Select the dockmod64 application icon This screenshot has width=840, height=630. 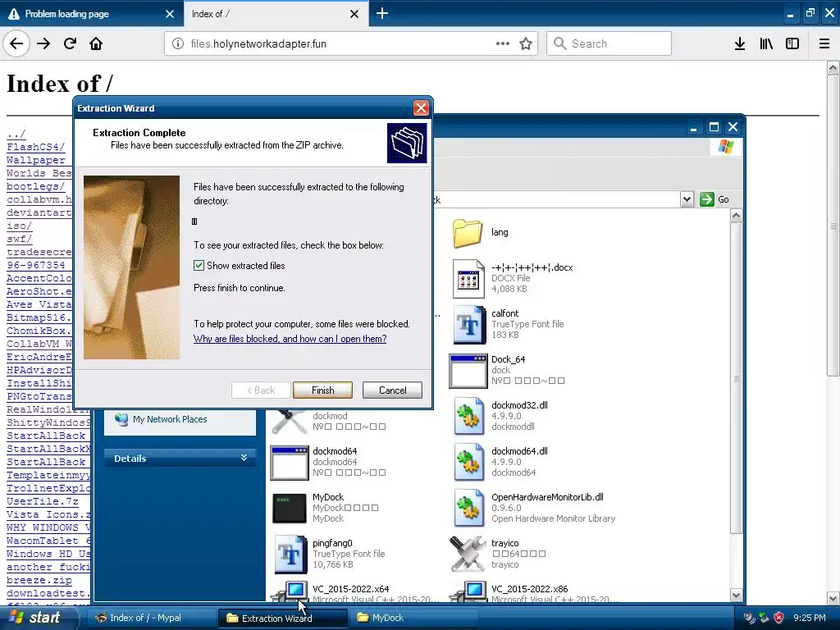290,463
